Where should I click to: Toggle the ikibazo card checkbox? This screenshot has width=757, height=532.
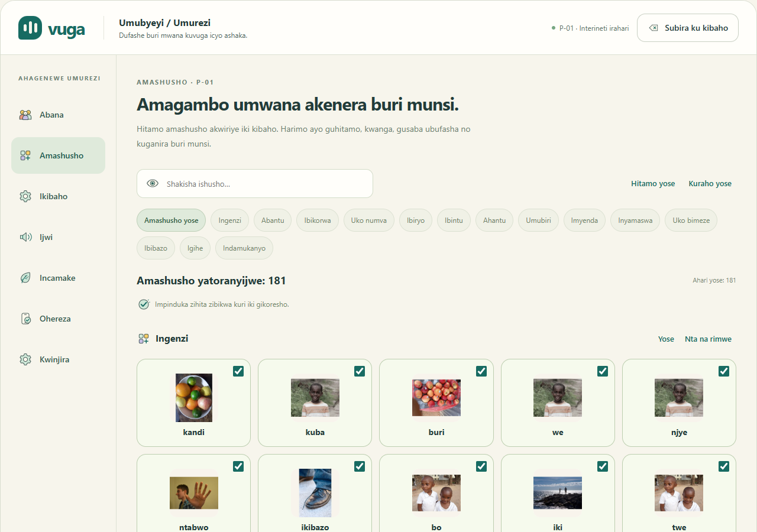[360, 466]
